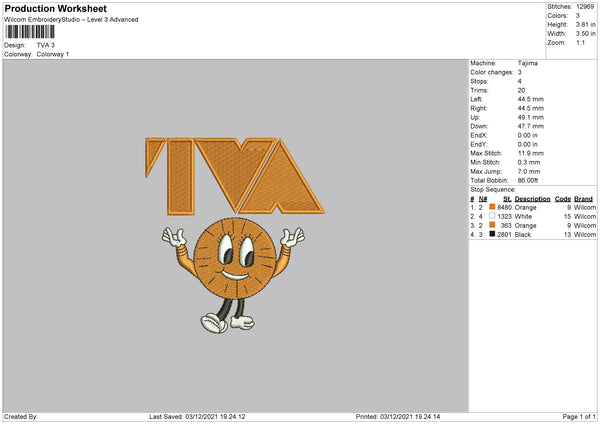Click the Colorway 1 value
Image resolution: width=600 pixels, height=424 pixels.
(x=53, y=54)
